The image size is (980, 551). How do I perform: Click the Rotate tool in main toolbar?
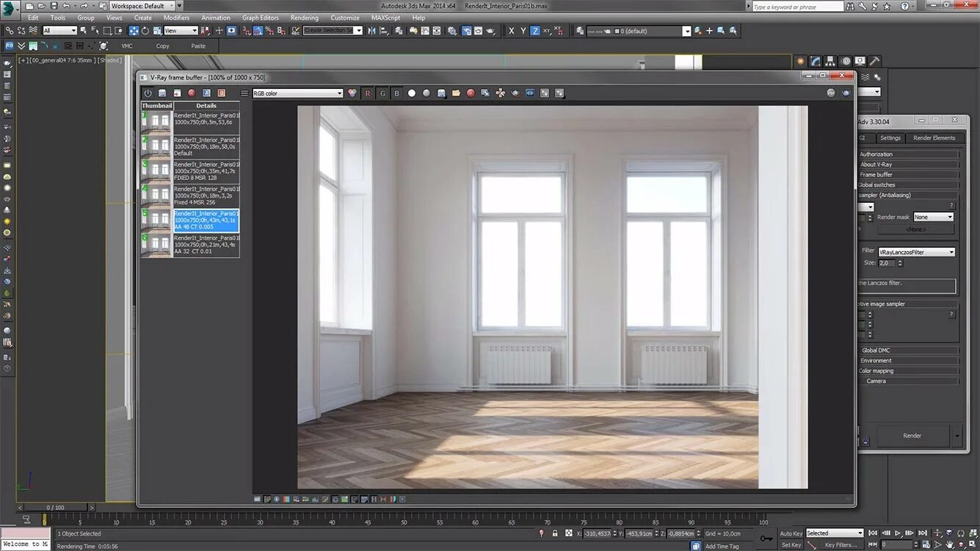click(x=145, y=31)
